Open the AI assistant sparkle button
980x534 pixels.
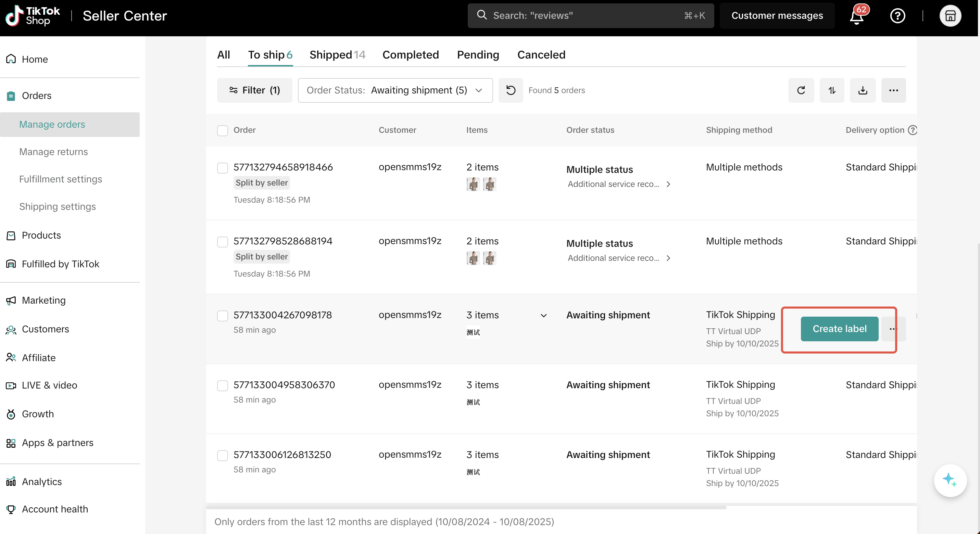[x=950, y=480]
